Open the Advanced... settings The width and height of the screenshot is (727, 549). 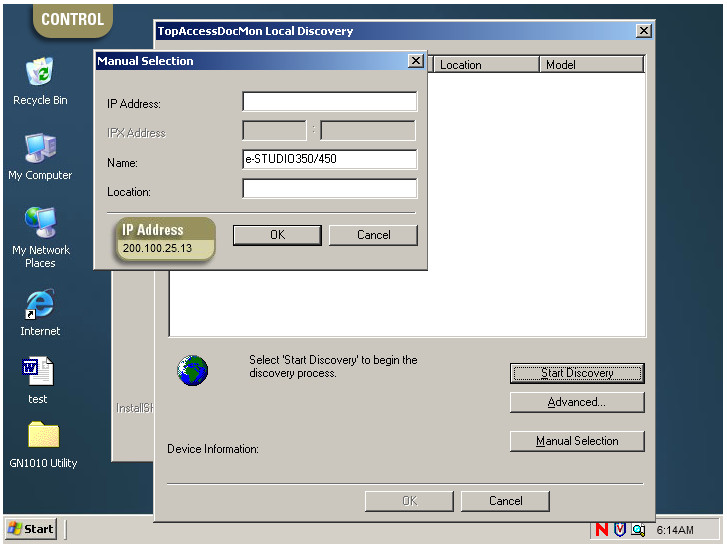pos(577,402)
